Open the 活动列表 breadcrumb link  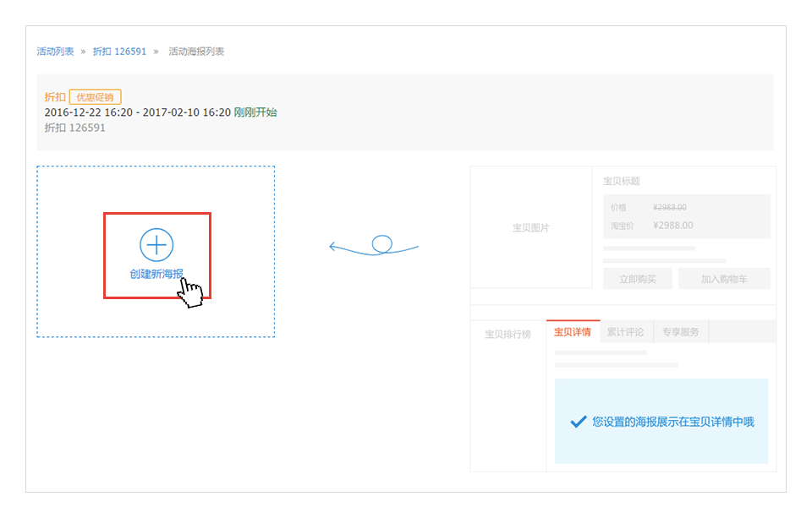[56, 52]
